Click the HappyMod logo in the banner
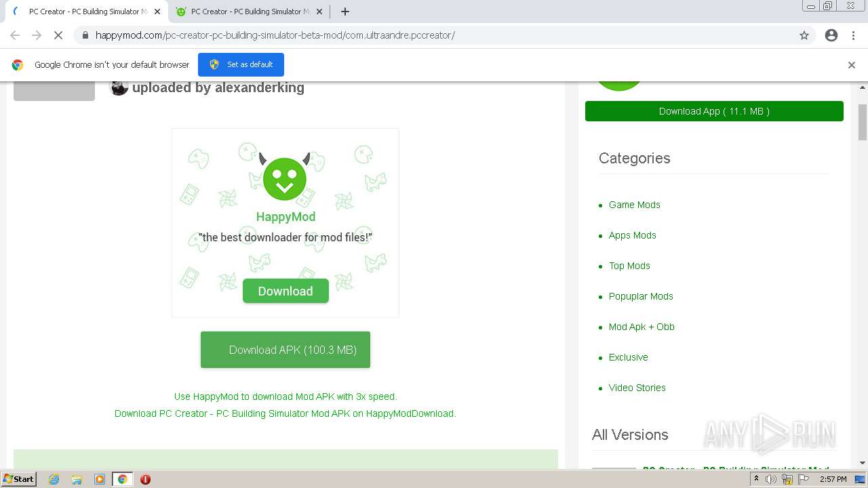The height and width of the screenshot is (488, 868). (285, 178)
